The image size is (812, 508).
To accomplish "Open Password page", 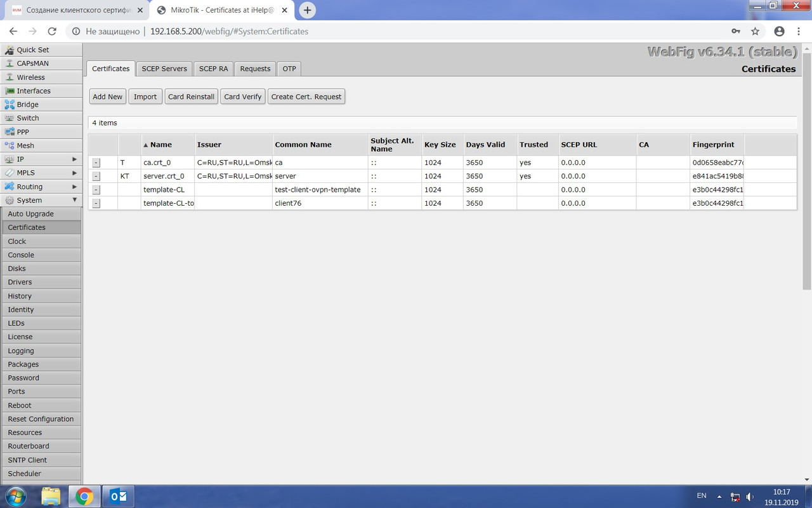I will 41,378.
